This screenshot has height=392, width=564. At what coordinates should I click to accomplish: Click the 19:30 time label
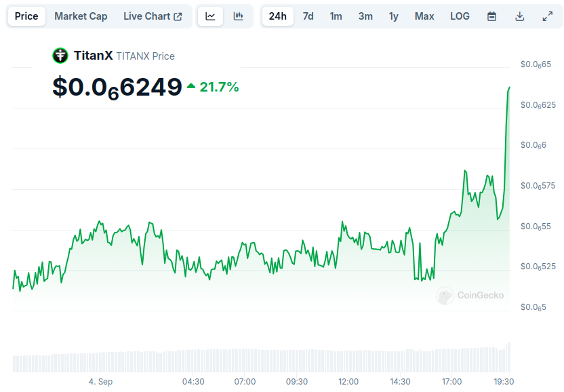point(504,382)
